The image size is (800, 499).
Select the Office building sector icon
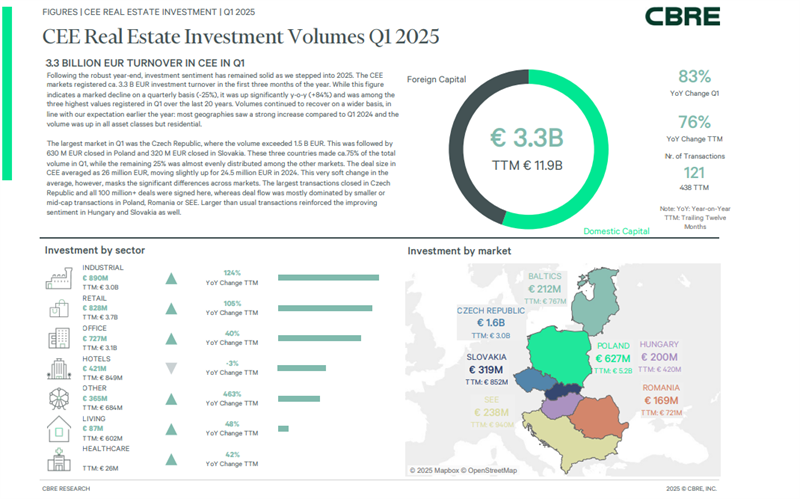coord(60,338)
